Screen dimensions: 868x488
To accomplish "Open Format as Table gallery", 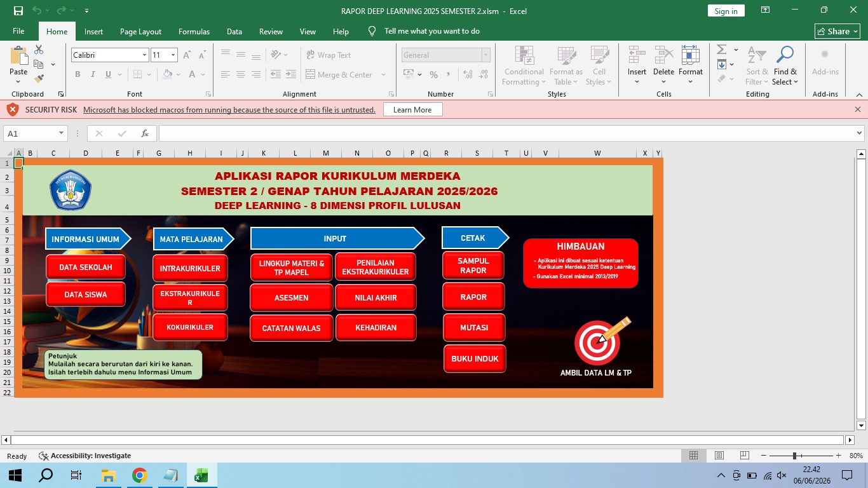I will [566, 65].
